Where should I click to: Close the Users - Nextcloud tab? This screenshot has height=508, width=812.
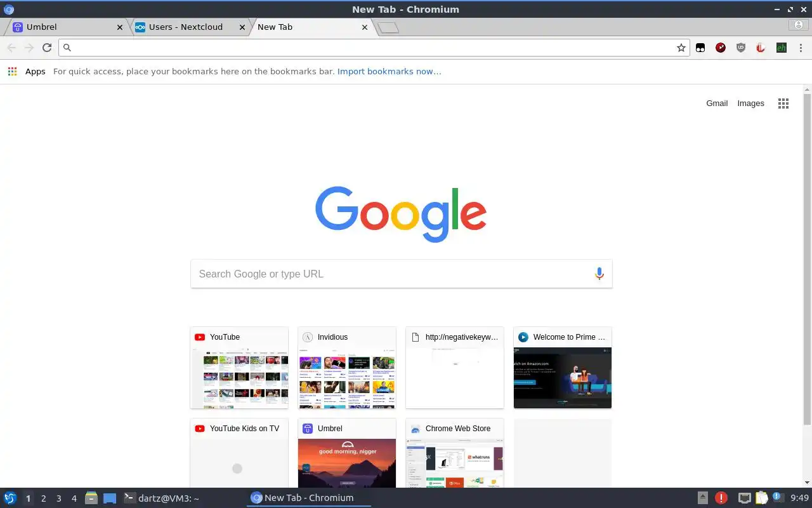(242, 27)
